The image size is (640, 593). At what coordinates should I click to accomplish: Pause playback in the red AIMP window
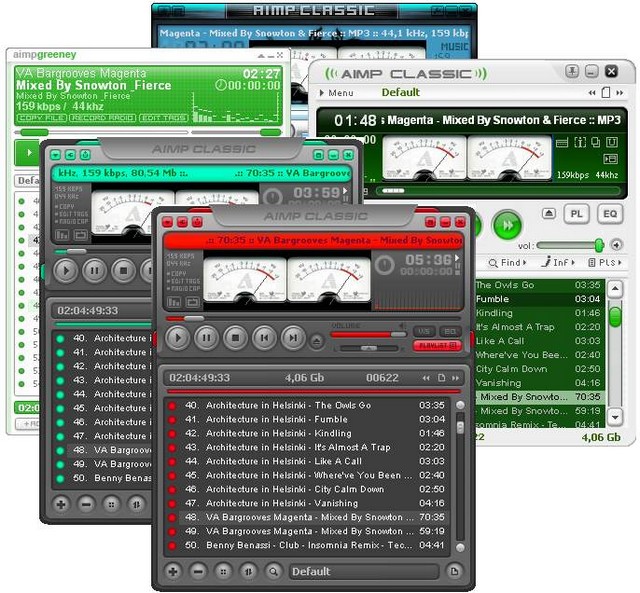tap(207, 338)
